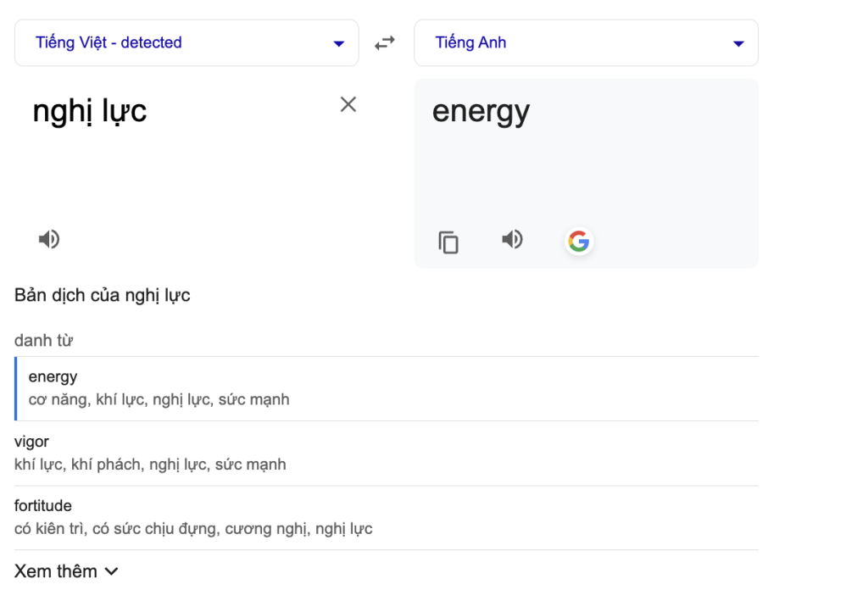Open the 'Tiếng Việt - detected' language dropdown
This screenshot has width=868, height=601.
[186, 42]
